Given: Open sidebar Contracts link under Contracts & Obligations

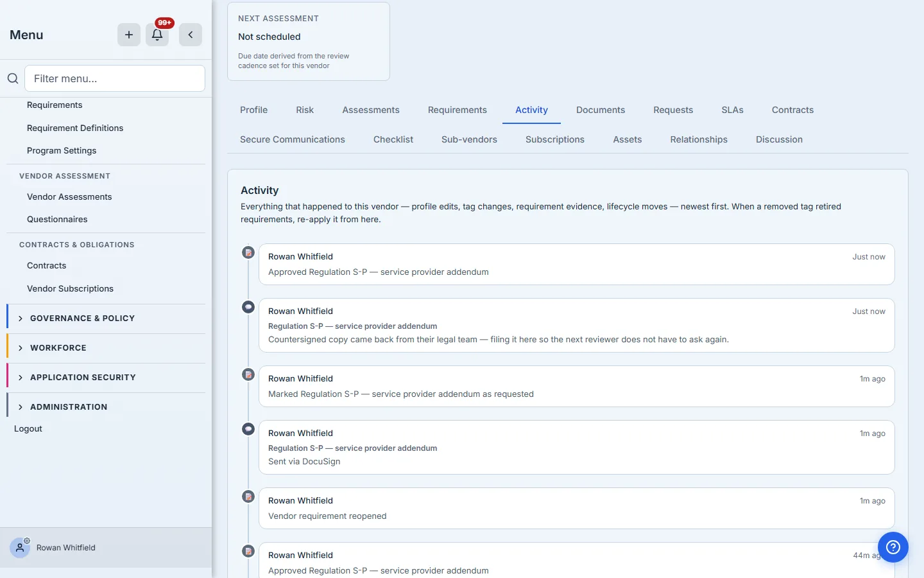Looking at the screenshot, I should (x=46, y=266).
